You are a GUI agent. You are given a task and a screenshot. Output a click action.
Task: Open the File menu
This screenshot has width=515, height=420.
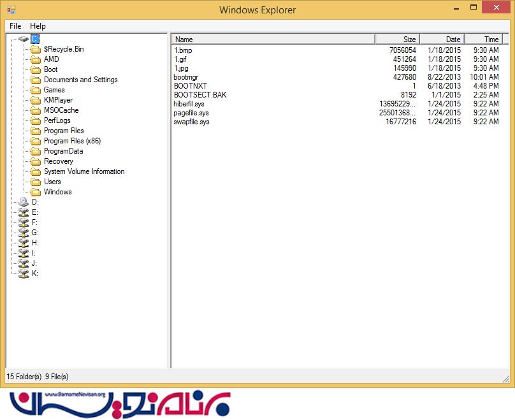(x=15, y=26)
